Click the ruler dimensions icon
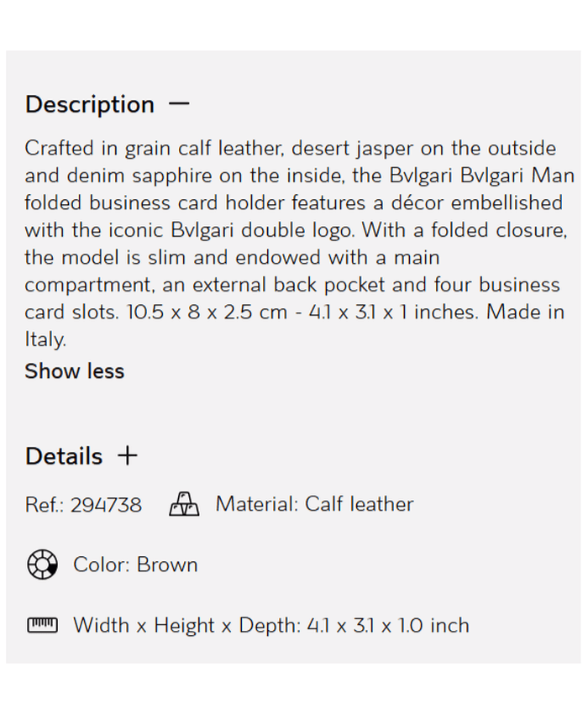Screen dimensions: 588x714 (x=43, y=625)
